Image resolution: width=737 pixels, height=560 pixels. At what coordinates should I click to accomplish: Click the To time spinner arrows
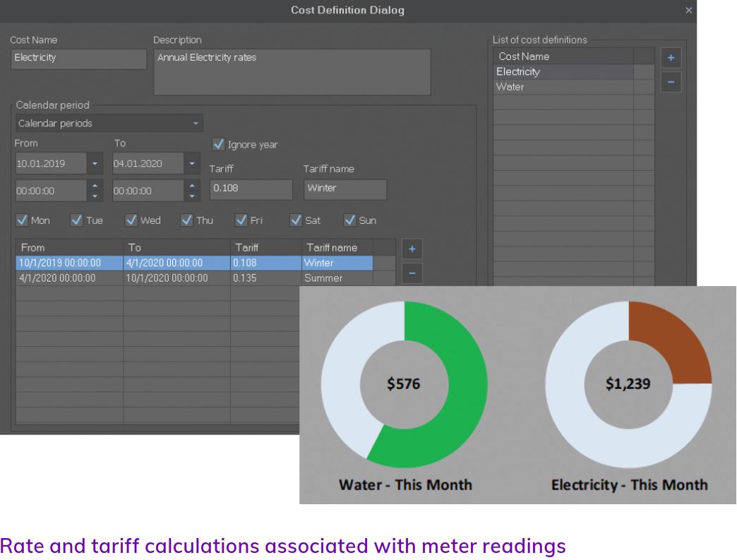pos(192,191)
